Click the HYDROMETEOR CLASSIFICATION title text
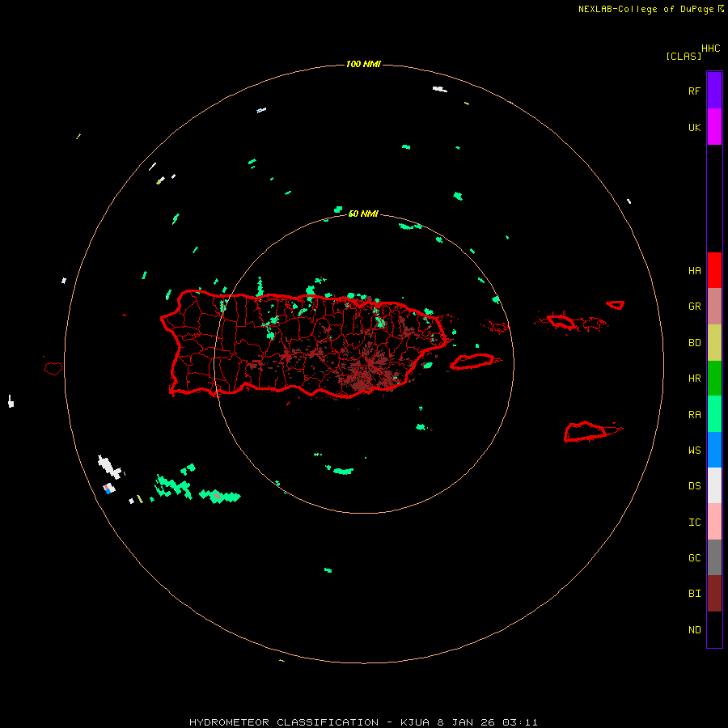728x728 pixels. coord(284,722)
